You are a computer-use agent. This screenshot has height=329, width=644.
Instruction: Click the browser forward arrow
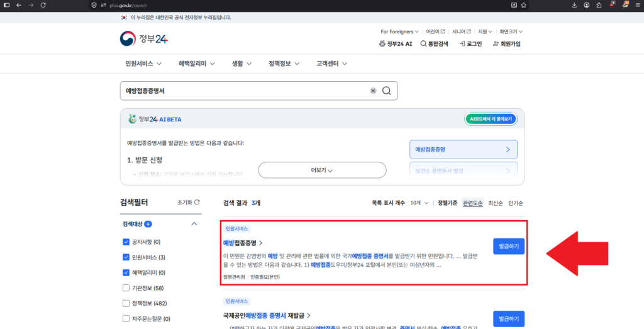click(31, 5)
